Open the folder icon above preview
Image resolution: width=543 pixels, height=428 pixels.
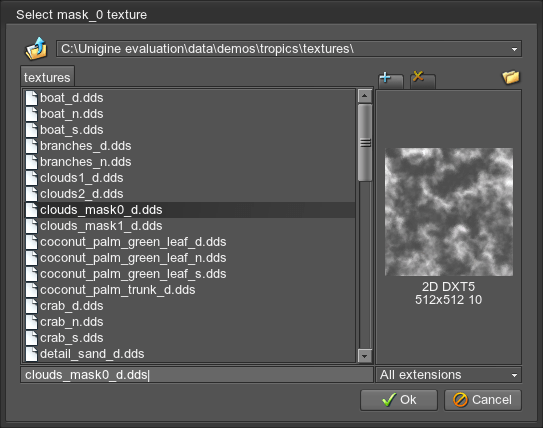click(511, 77)
